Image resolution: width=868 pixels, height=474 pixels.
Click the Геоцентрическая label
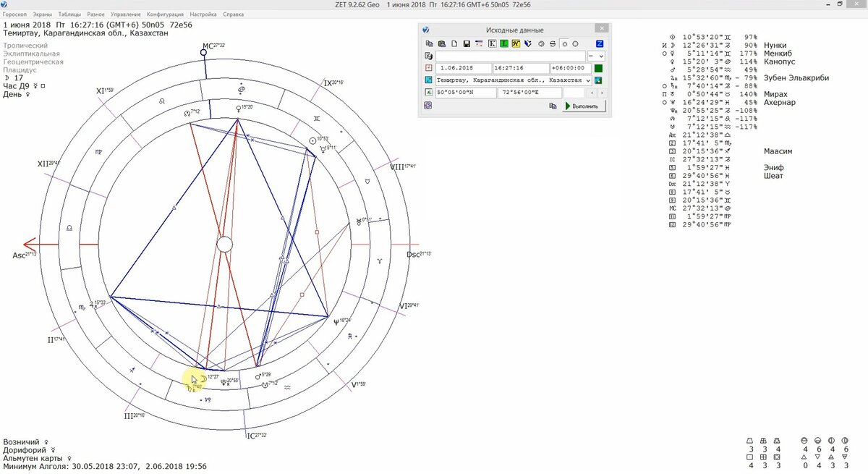click(33, 62)
